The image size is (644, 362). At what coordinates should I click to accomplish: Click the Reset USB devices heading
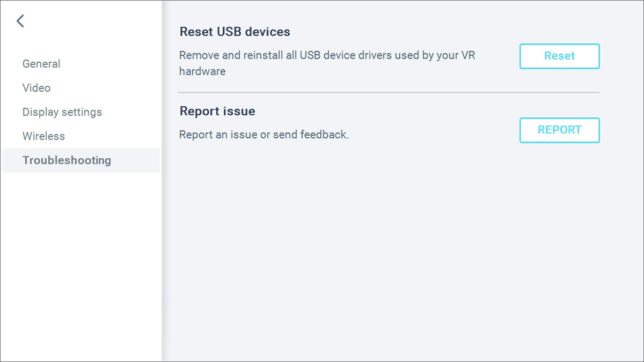(235, 32)
